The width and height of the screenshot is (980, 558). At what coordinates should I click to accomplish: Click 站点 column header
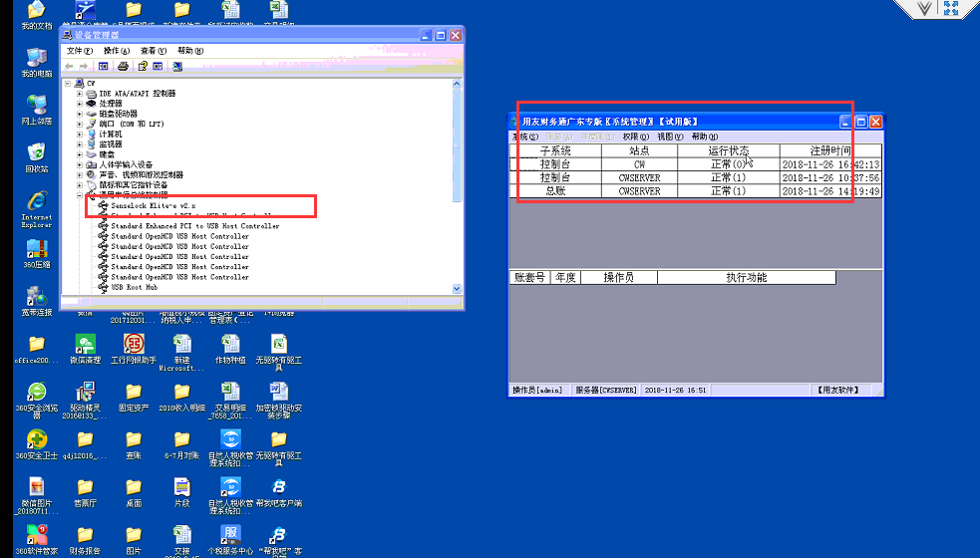pos(639,150)
